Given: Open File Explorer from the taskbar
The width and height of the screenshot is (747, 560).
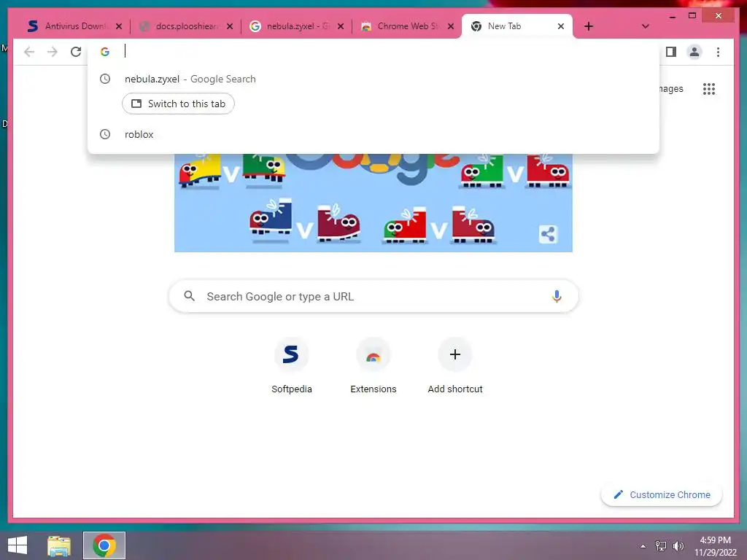Looking at the screenshot, I should [59, 545].
